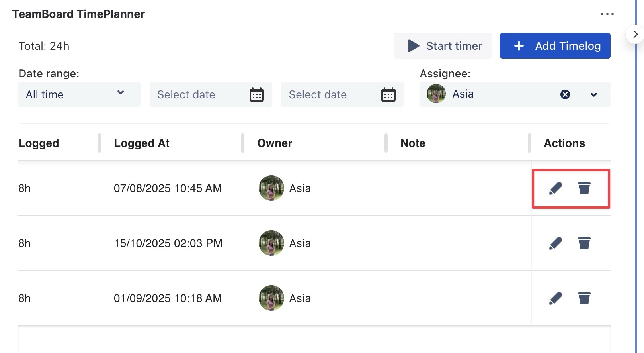Delete the 01/09/2025 timelog entry
Image resolution: width=644 pixels, height=353 pixels.
coord(584,298)
